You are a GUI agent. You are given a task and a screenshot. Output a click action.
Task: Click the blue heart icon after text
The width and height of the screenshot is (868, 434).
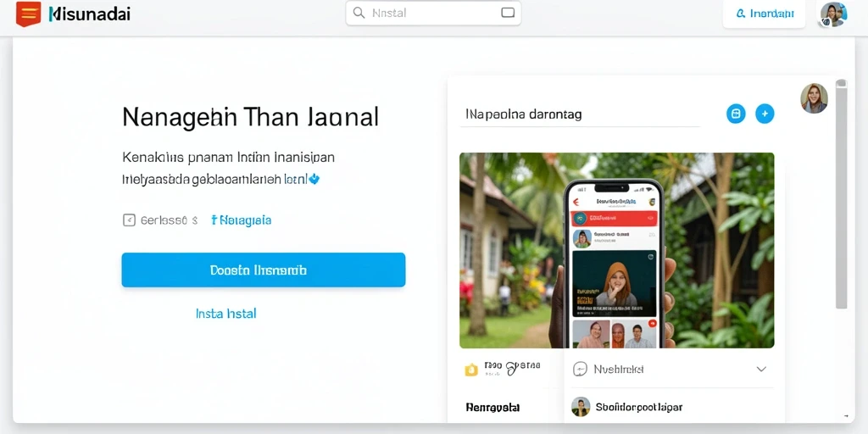tap(314, 180)
